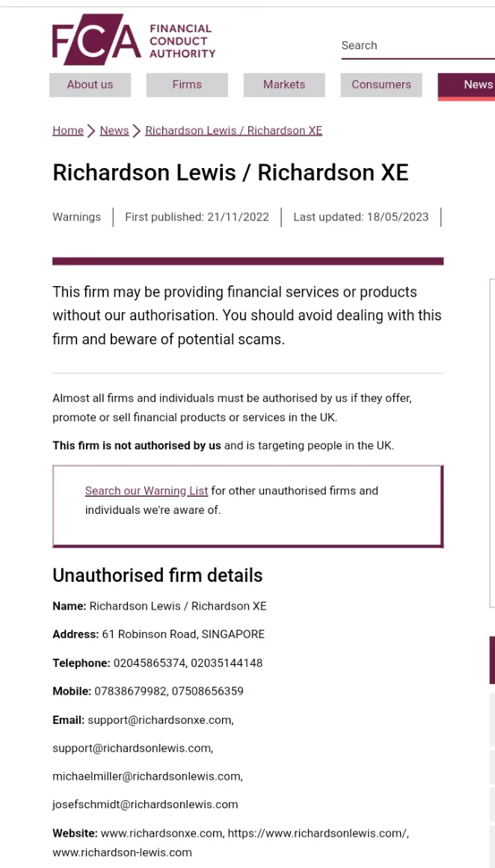The image size is (495, 868).
Task: Open the About us menu
Action: coord(90,84)
